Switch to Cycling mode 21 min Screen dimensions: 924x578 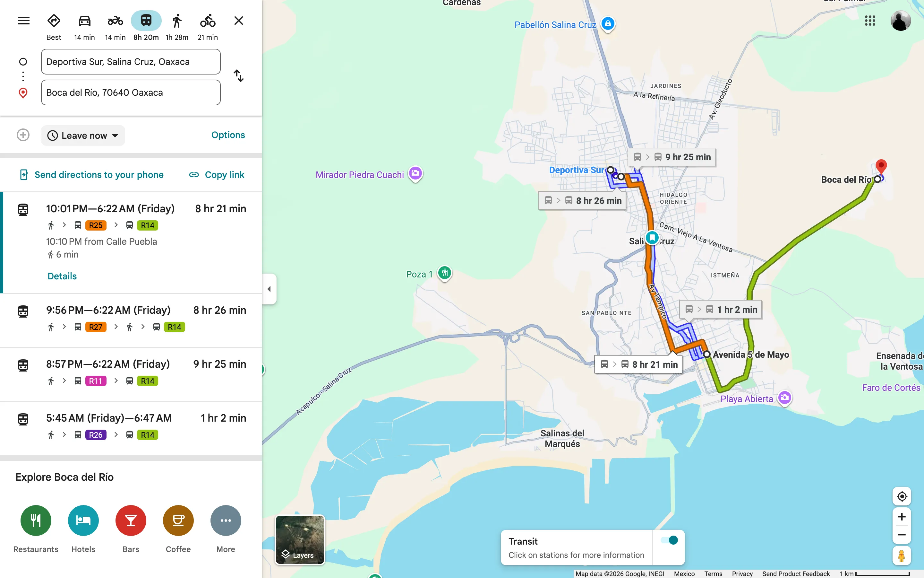(x=208, y=27)
